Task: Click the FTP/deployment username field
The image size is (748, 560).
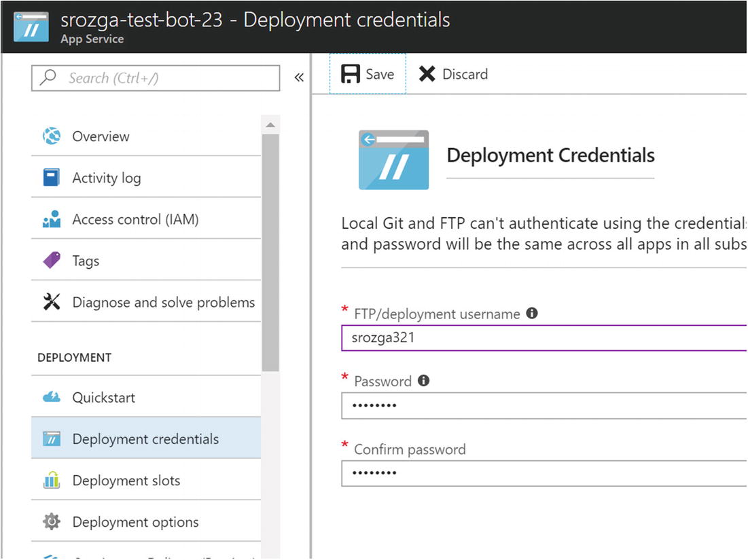Action: click(544, 337)
